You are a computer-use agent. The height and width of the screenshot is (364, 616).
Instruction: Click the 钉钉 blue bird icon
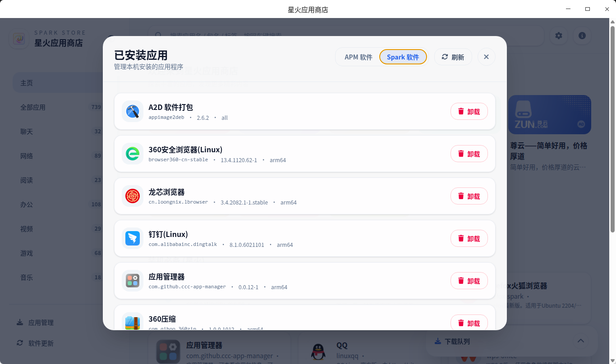(x=132, y=238)
